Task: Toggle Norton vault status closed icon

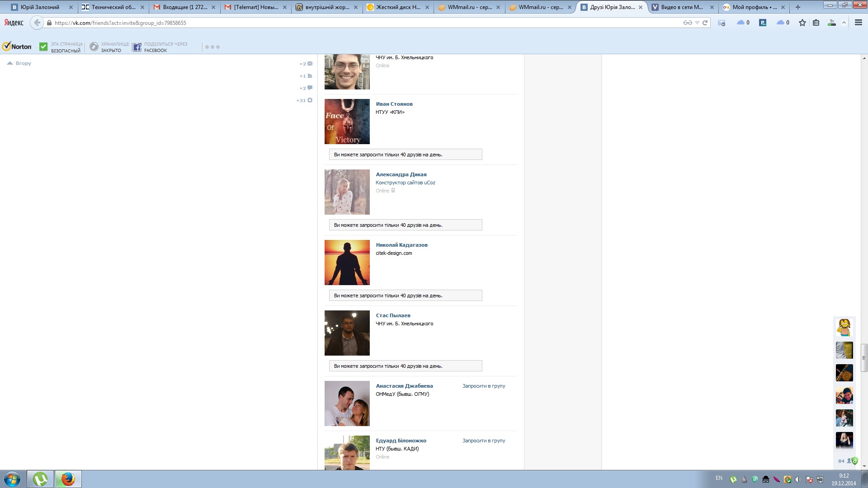Action: pyautogui.click(x=94, y=47)
